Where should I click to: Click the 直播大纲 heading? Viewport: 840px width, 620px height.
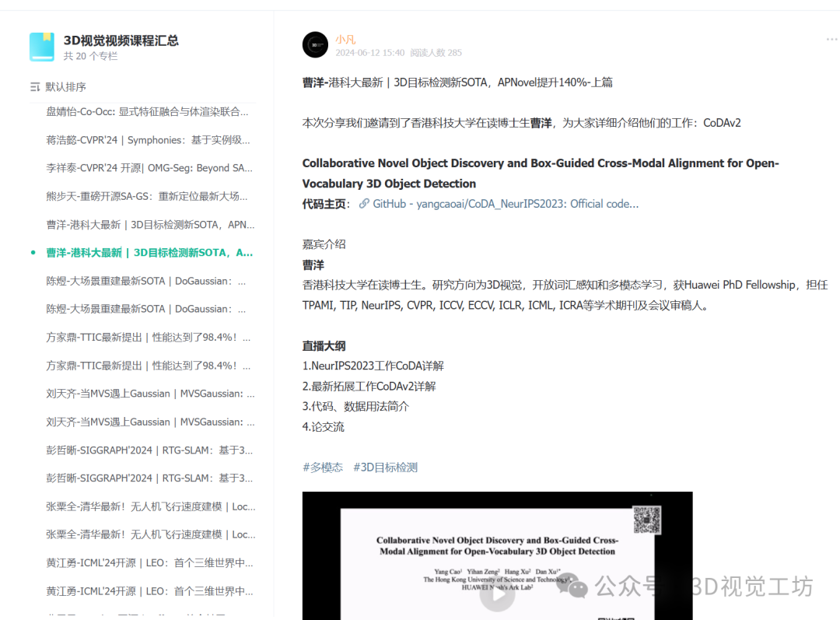324,345
